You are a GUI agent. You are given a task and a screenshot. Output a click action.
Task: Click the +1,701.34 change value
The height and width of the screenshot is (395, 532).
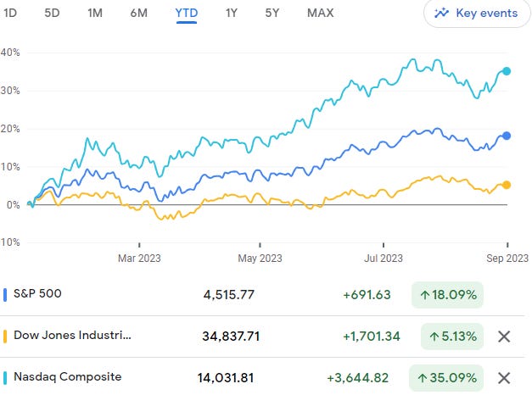pos(372,337)
